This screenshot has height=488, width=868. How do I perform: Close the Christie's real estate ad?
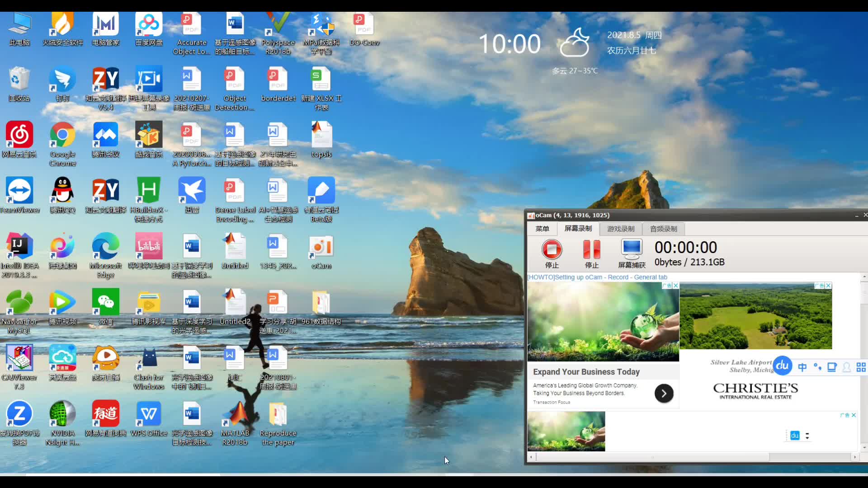(x=828, y=286)
